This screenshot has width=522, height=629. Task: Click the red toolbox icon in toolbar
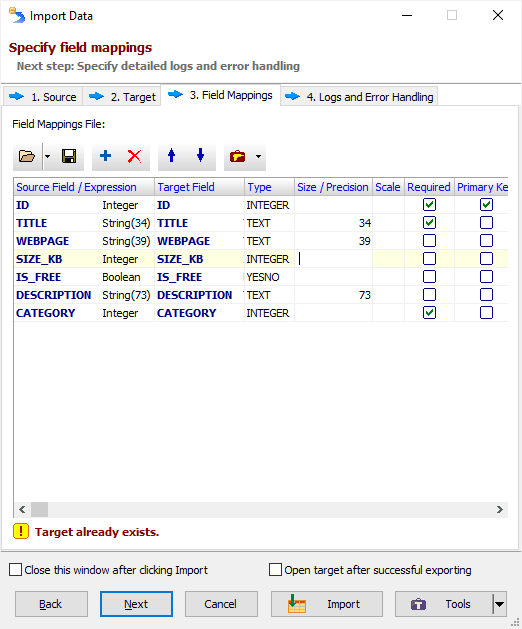238,156
